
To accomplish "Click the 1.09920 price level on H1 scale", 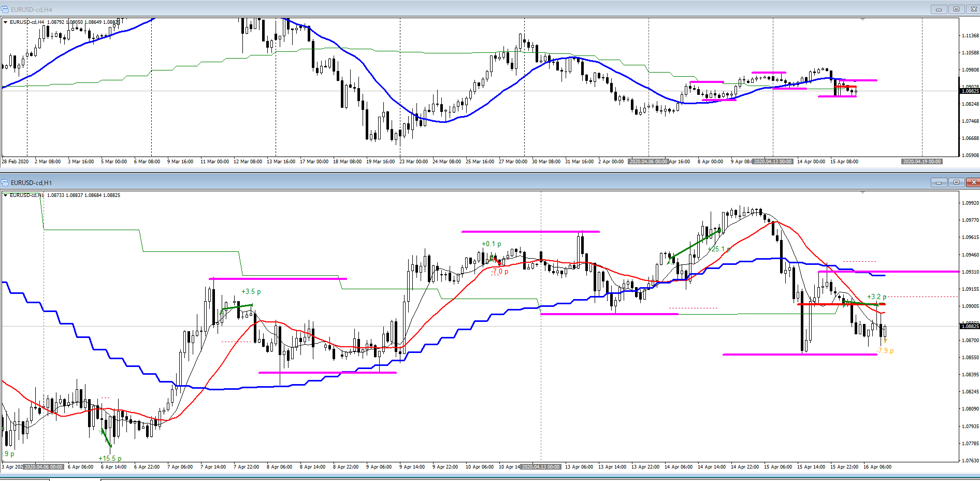I will pos(970,203).
